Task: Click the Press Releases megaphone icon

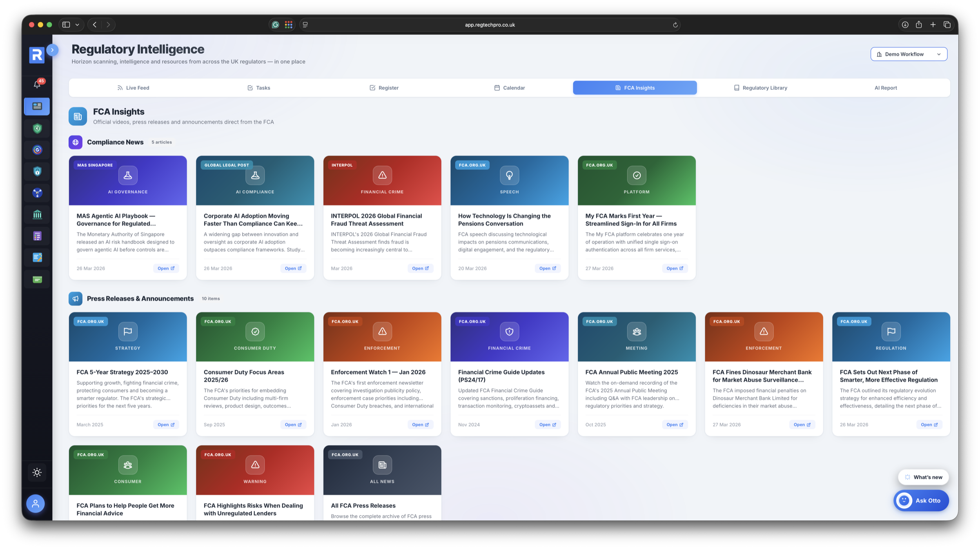Action: click(76, 298)
